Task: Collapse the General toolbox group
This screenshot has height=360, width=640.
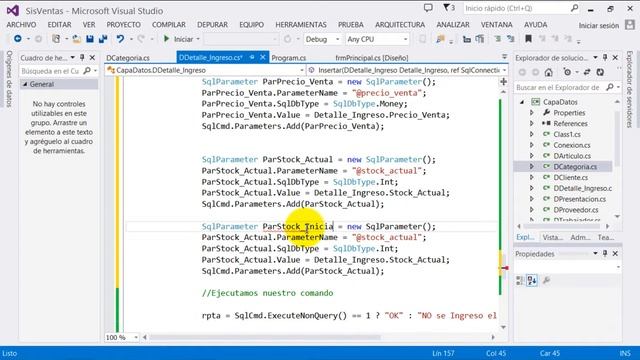Action: 25,84
